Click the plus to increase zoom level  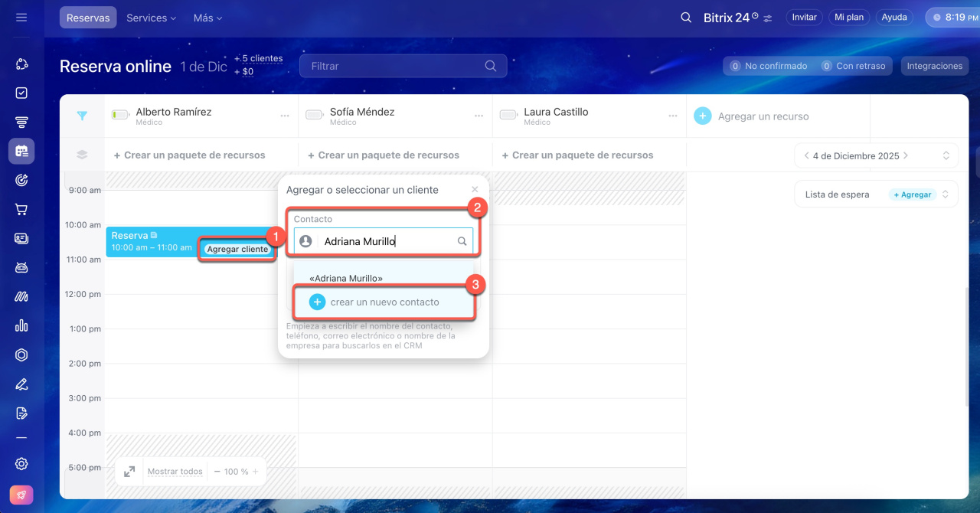click(256, 472)
